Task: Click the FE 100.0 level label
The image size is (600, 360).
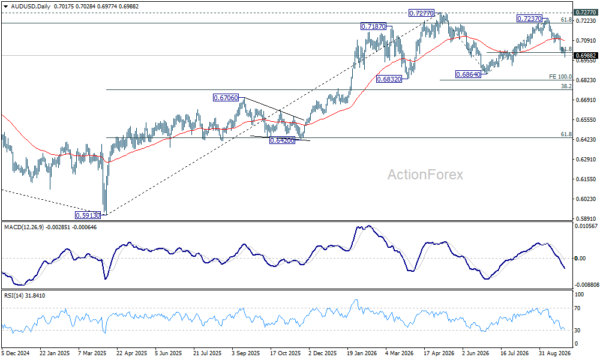Action: coord(560,77)
